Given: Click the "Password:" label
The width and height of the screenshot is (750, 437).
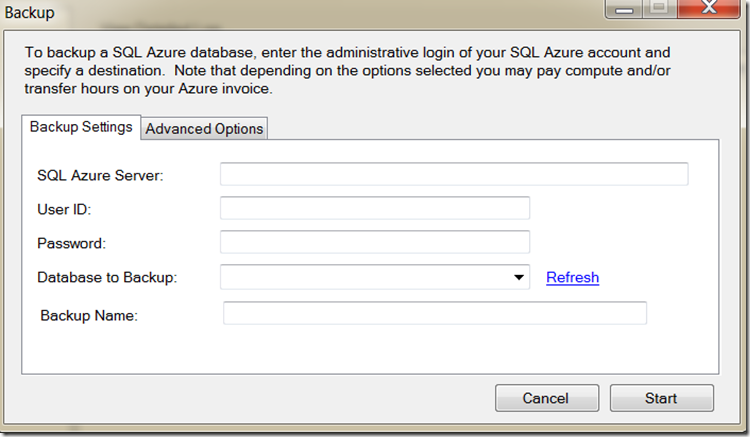Looking at the screenshot, I should [71, 243].
